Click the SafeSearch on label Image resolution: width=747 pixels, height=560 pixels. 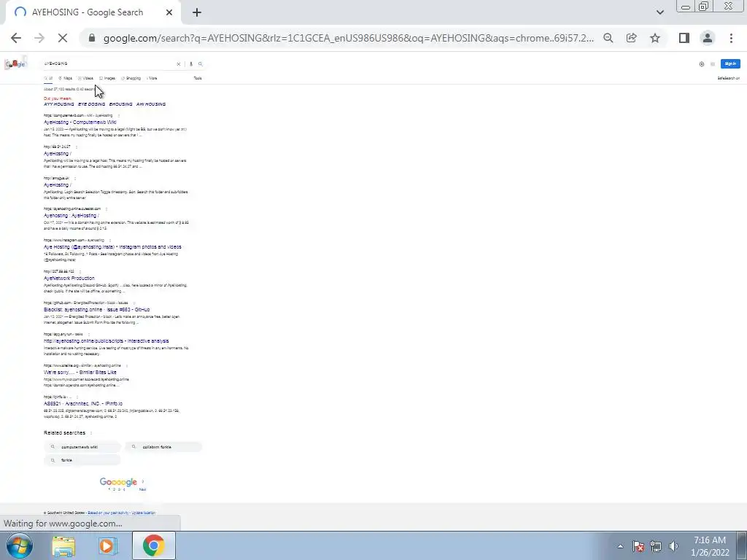[x=729, y=78]
